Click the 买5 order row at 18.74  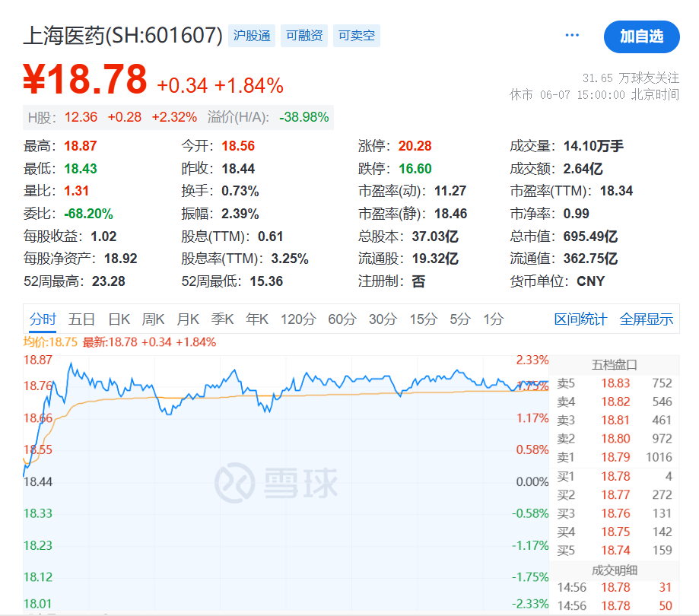point(615,551)
